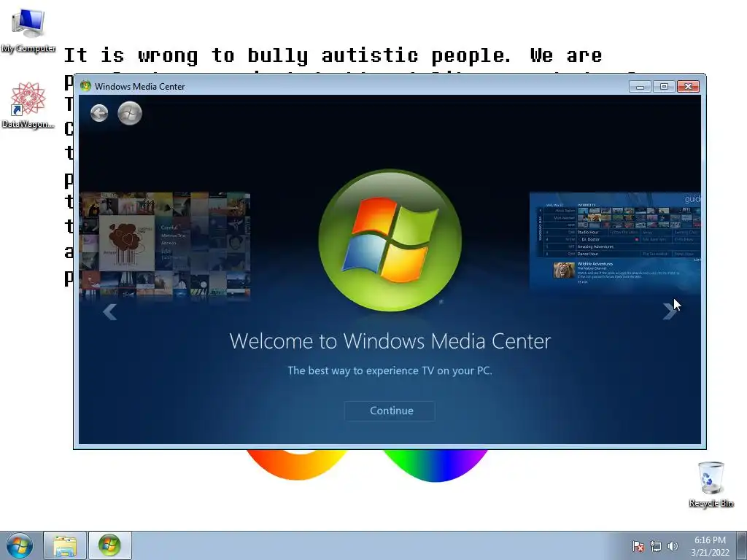This screenshot has height=560, width=747.
Task: Click the taskbar clock showing 6:16 PM
Action: point(710,546)
